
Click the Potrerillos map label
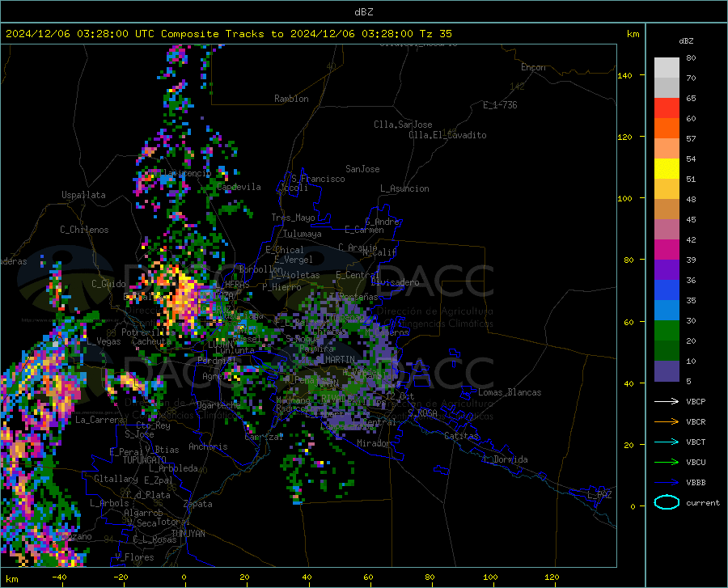click(148, 332)
